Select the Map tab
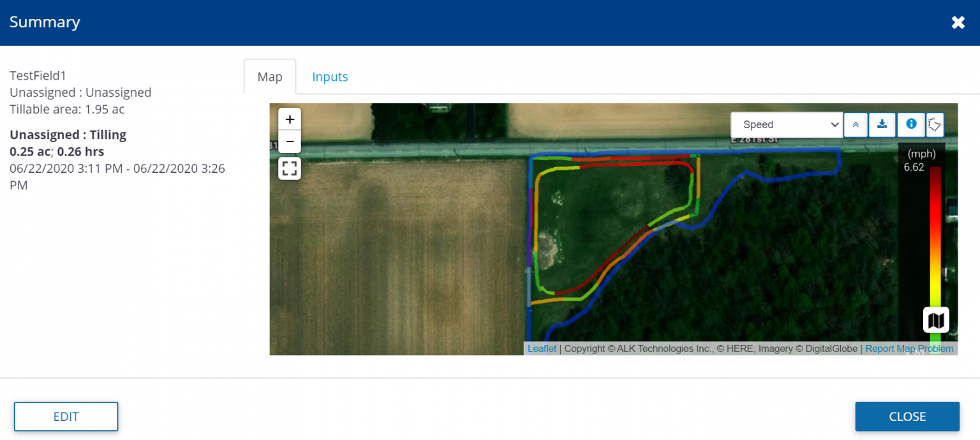The height and width of the screenshot is (440, 980). (269, 77)
